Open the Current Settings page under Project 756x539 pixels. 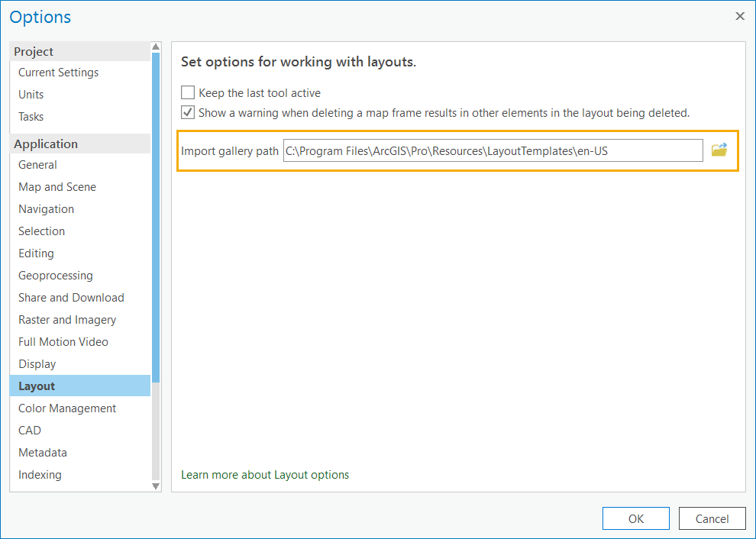(x=58, y=72)
